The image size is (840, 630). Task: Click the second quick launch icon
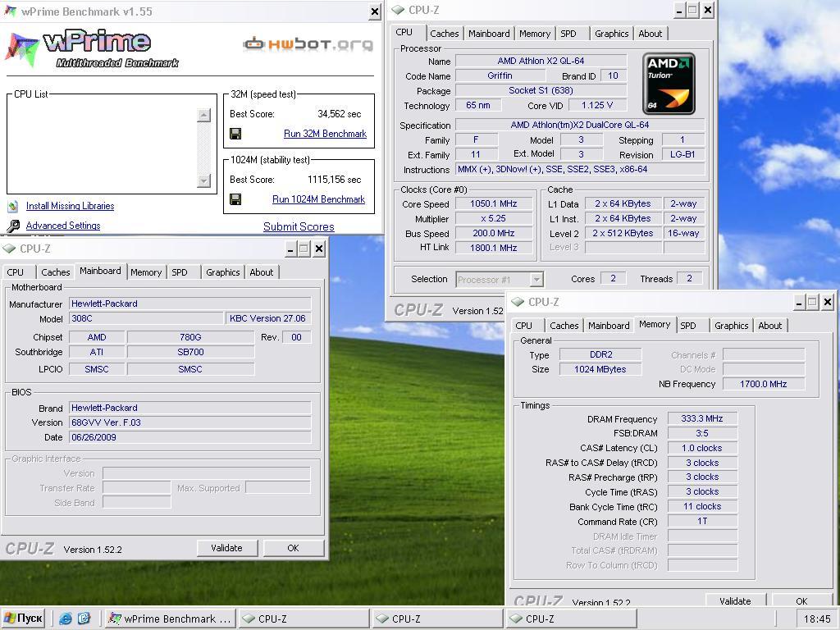point(84,619)
